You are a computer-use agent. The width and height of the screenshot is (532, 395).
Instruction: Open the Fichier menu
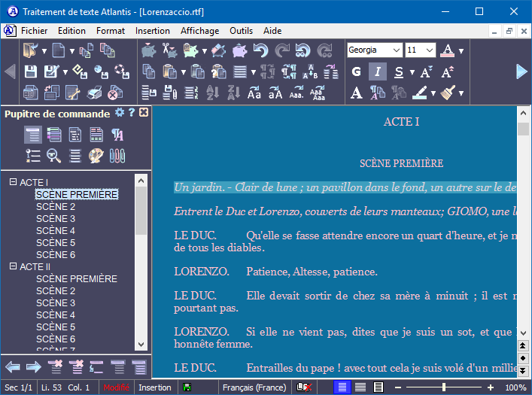click(35, 31)
